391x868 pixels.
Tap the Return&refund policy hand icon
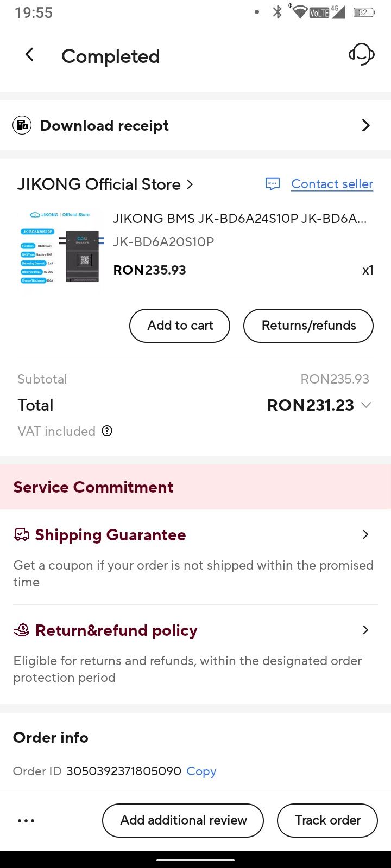coord(21,630)
